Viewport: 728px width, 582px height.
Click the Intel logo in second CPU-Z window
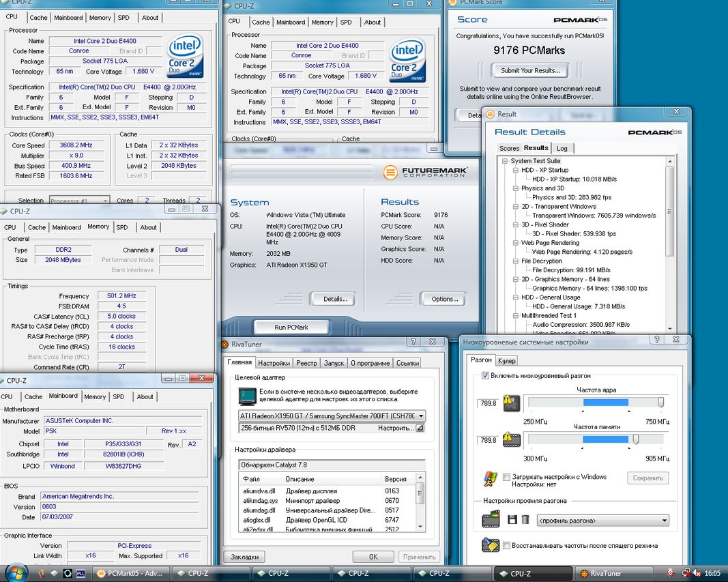tap(407, 61)
